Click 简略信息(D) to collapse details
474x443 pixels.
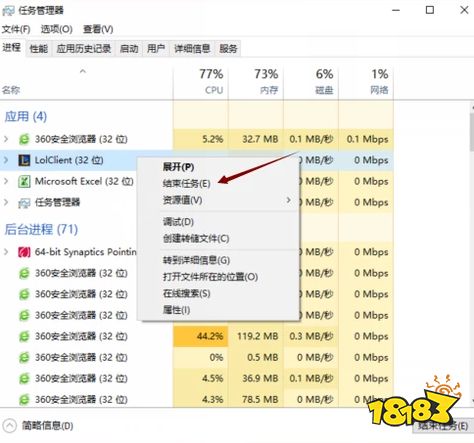coord(47,426)
